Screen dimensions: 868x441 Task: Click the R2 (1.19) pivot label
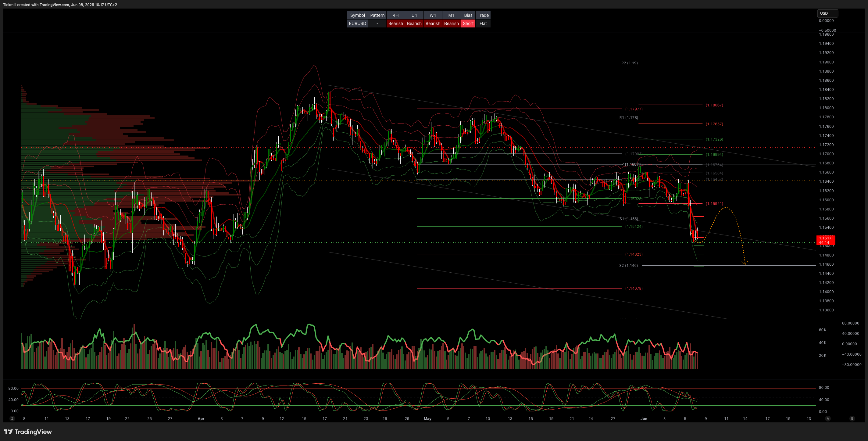pyautogui.click(x=630, y=63)
